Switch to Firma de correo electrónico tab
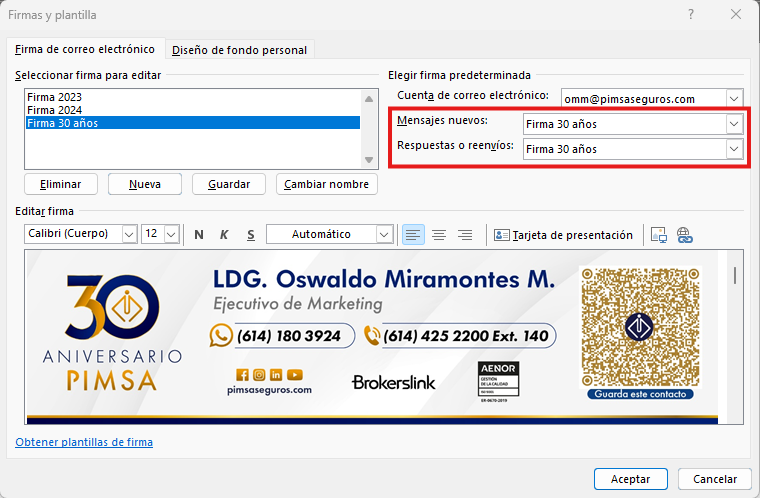760x498 pixels. pyautogui.click(x=85, y=49)
